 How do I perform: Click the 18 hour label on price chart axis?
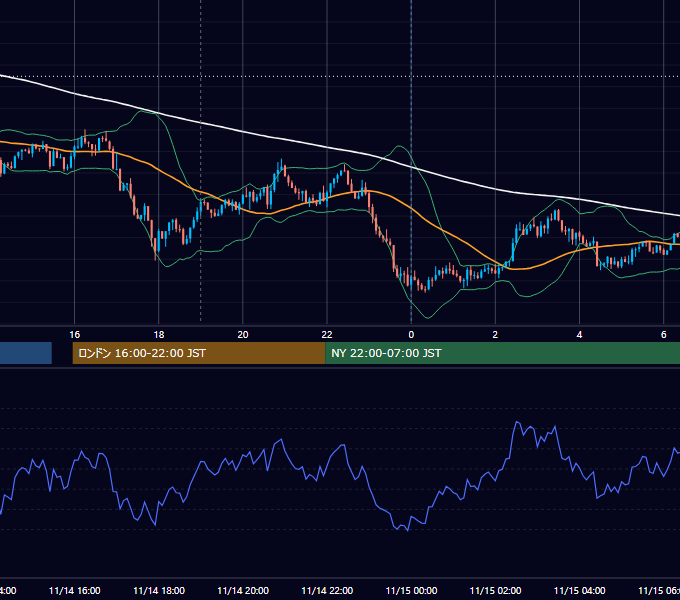point(159,335)
